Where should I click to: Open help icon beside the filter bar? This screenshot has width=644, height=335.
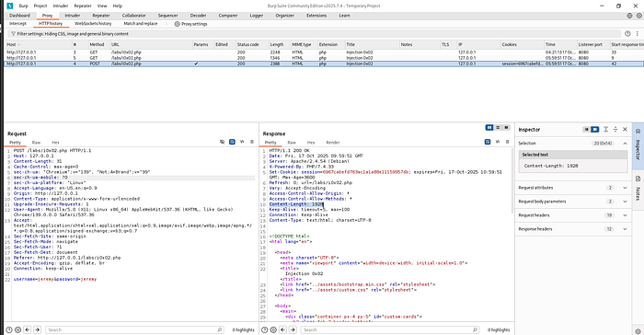point(627,34)
